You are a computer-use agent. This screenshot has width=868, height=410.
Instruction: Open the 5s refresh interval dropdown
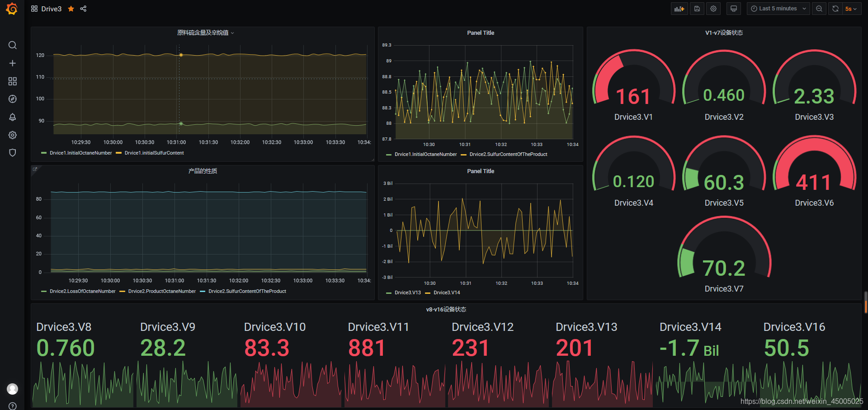(852, 9)
